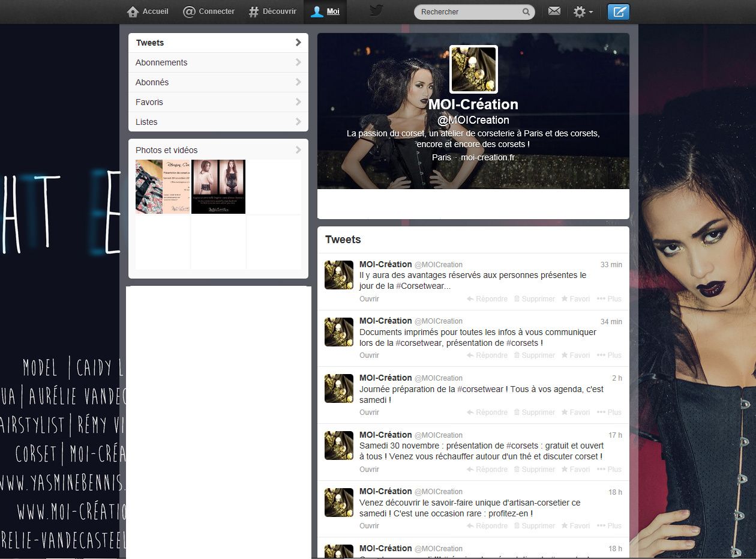Click the chevron on the Favoris row
The height and width of the screenshot is (559, 756).
pyautogui.click(x=298, y=102)
